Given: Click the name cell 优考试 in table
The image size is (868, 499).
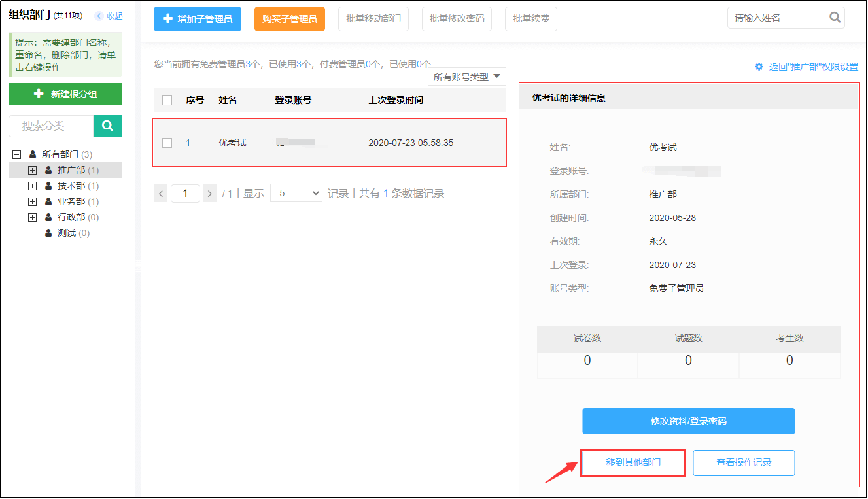Looking at the screenshot, I should tap(232, 143).
